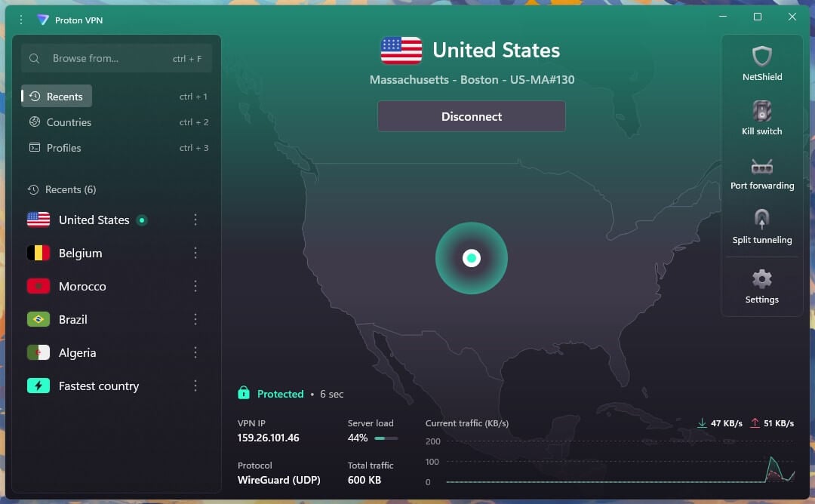Screen dimensions: 815x504
Task: Open the Split tunneling icon
Action: click(x=761, y=219)
